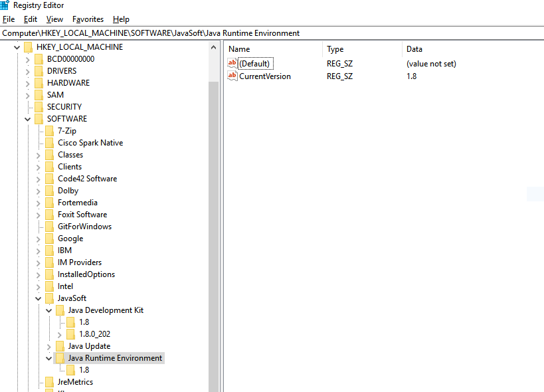Open the Favorites menu
This screenshot has height=392, width=544.
coord(88,19)
